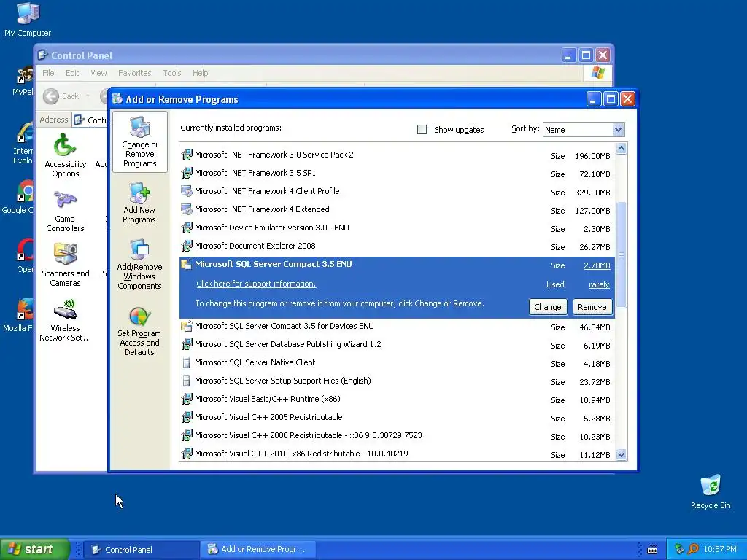This screenshot has width=747, height=560.
Task: Switch to Control Panel taskbar button
Action: point(142,550)
